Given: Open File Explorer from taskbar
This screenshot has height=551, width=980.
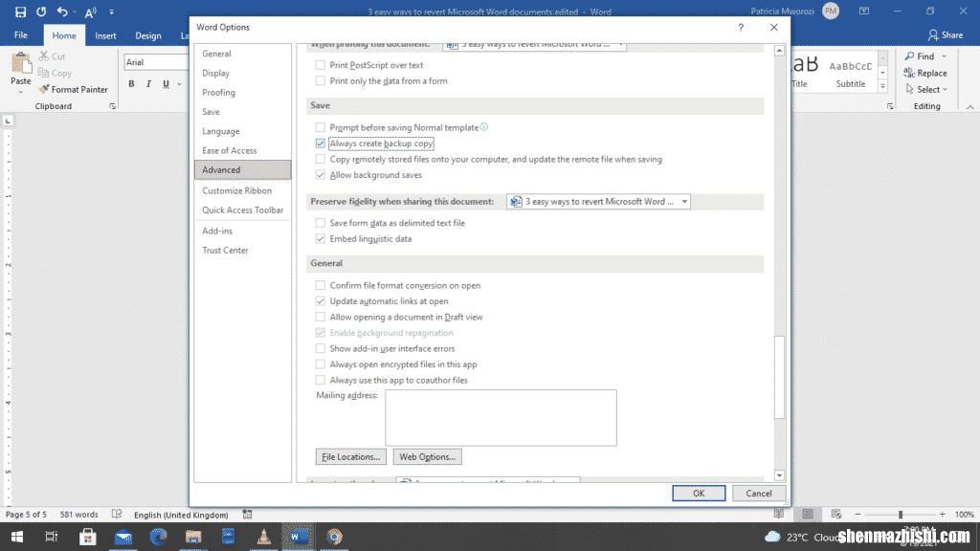Looking at the screenshot, I should pyautogui.click(x=193, y=537).
